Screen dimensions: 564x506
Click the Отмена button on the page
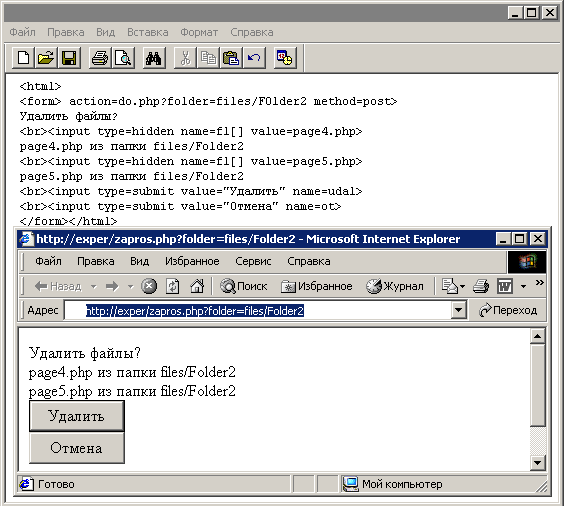pyautogui.click(x=77, y=448)
